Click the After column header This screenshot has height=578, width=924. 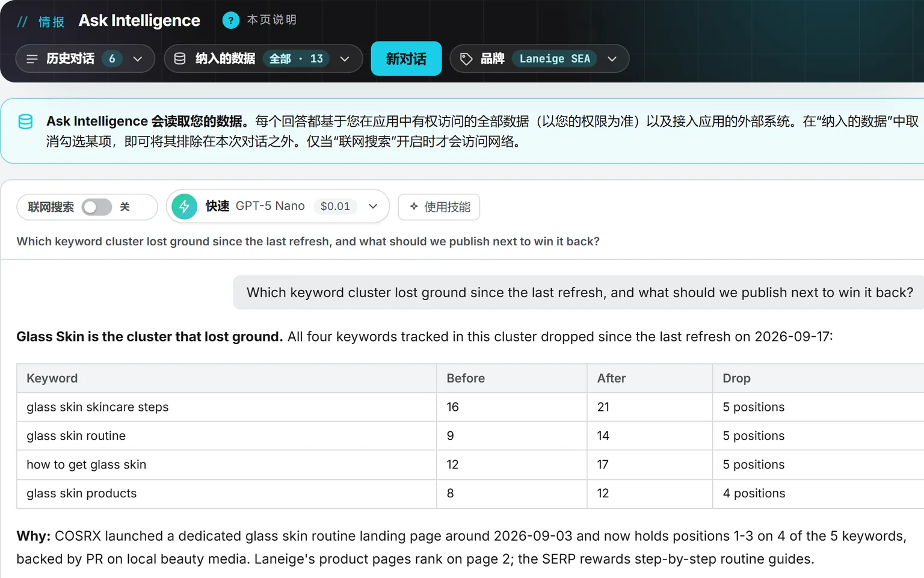point(650,378)
